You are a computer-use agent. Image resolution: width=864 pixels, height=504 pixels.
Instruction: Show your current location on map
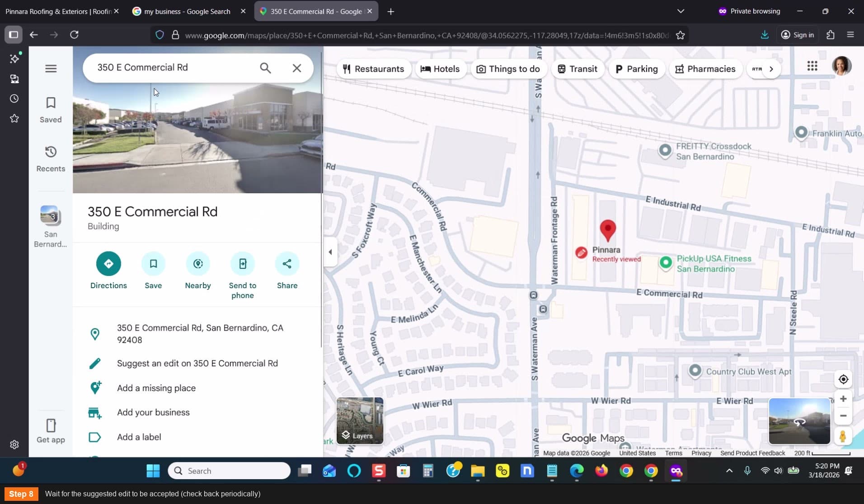tap(843, 379)
